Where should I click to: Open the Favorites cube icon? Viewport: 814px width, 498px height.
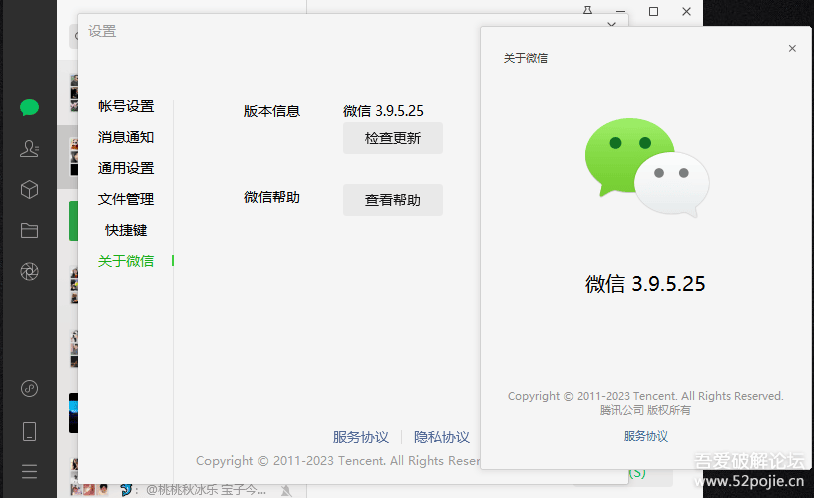click(29, 189)
